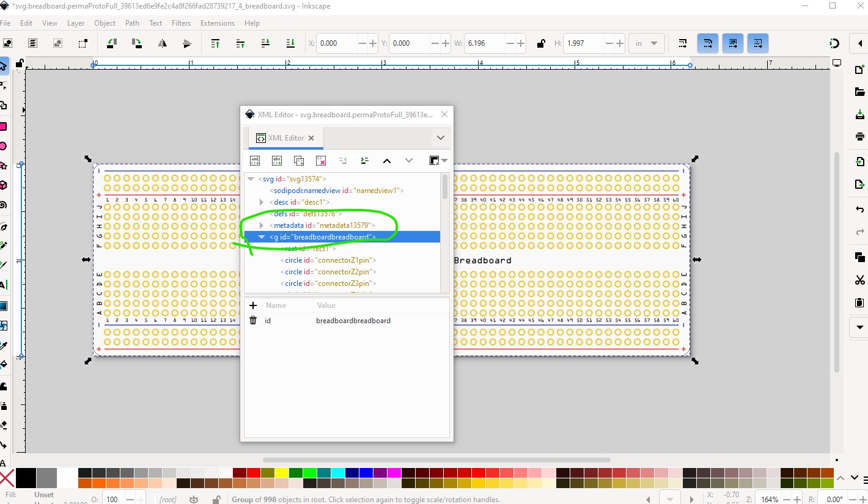Viewport: 868px width, 504px height.
Task: Select all in all layers icon
Action: point(32,43)
